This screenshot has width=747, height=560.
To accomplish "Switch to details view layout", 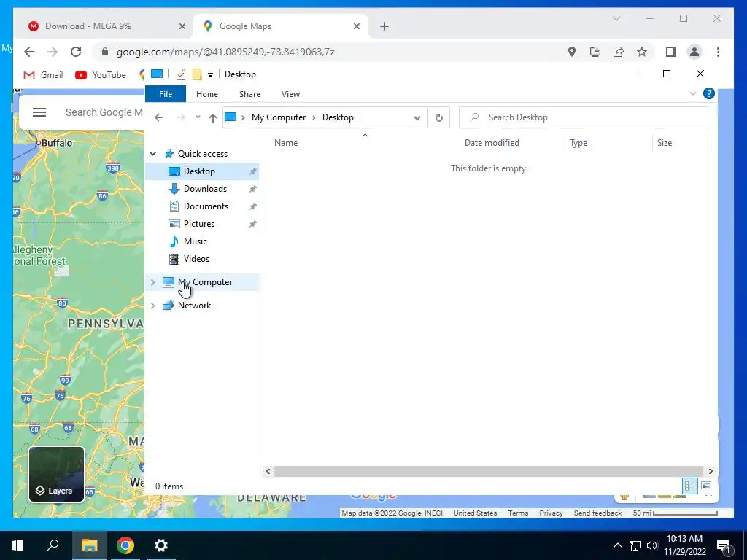I will [x=690, y=486].
